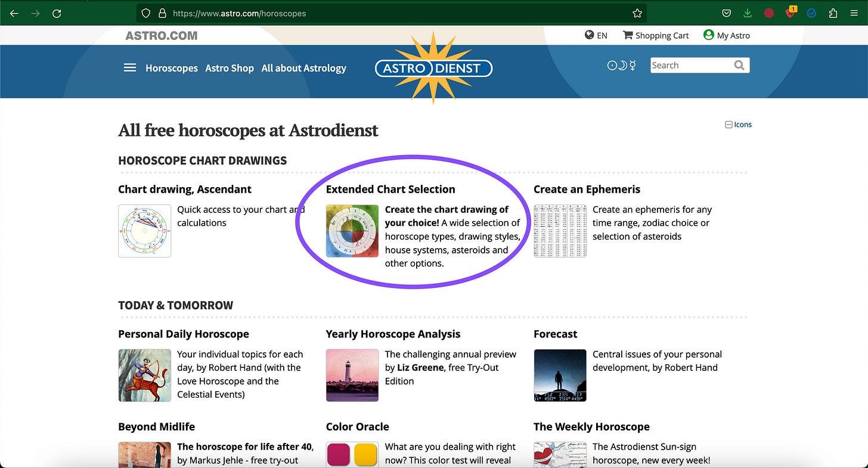Open Personal Daily Horoscope link
The height and width of the screenshot is (468, 868).
click(184, 334)
